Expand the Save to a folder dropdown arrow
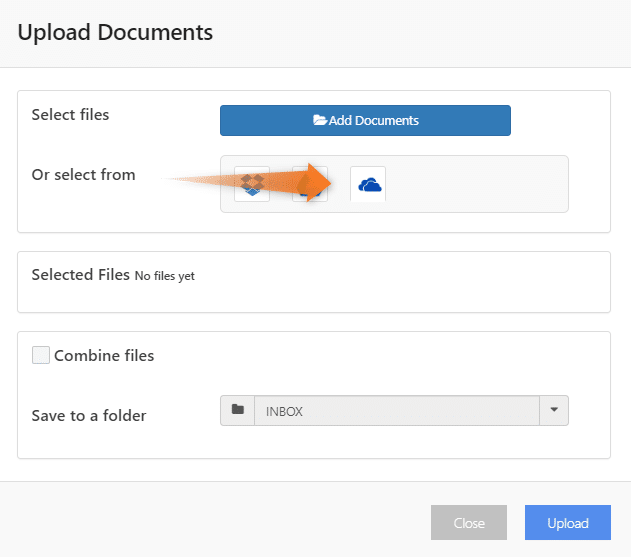 [x=554, y=410]
